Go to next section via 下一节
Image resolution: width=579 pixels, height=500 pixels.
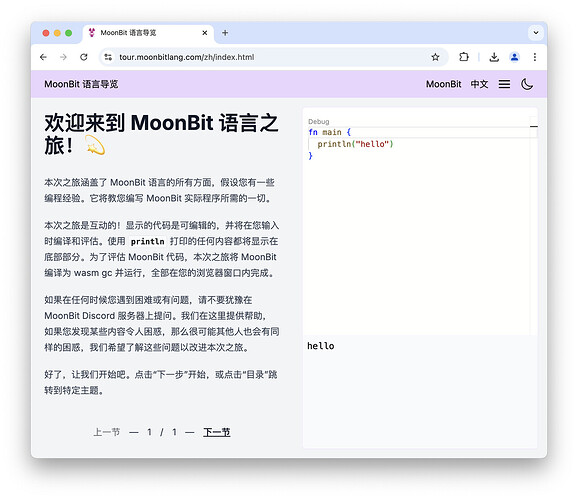point(217,432)
